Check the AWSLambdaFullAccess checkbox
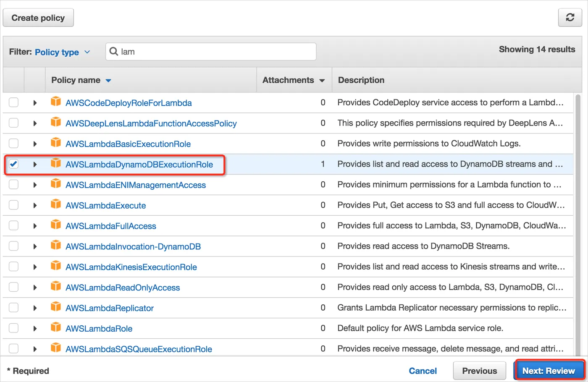 tap(13, 226)
